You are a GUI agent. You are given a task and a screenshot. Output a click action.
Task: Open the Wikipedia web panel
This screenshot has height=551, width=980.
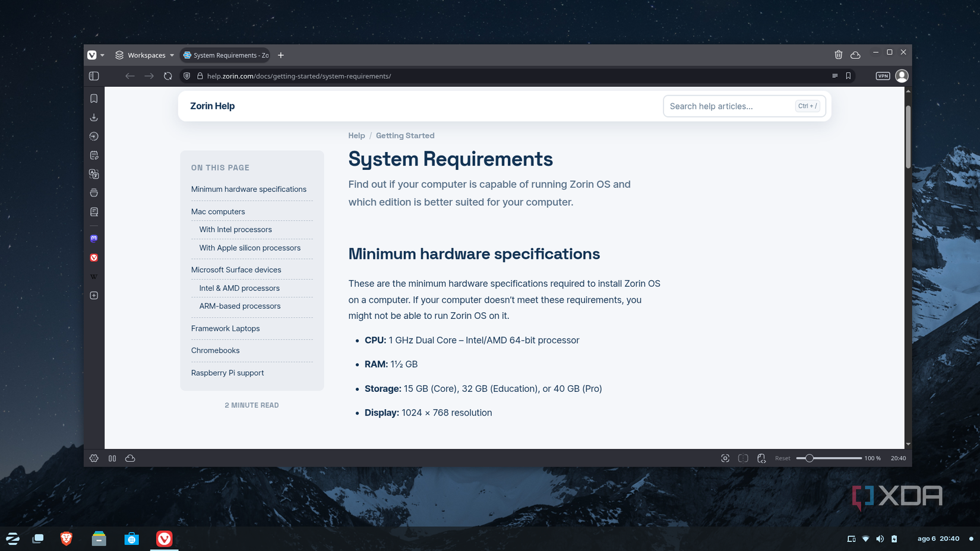coord(94,276)
